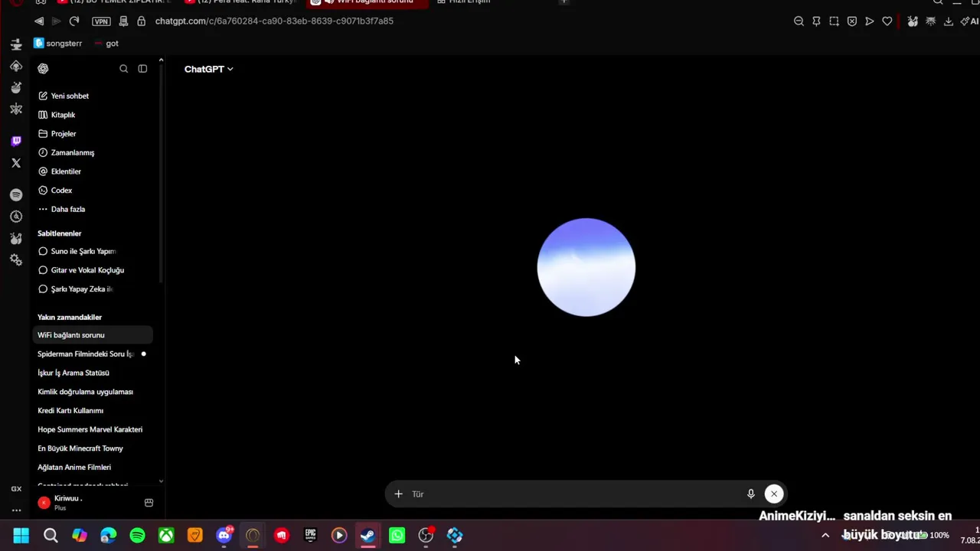The width and height of the screenshot is (980, 551).
Task: Search chats with the magnifier icon
Action: (123, 69)
